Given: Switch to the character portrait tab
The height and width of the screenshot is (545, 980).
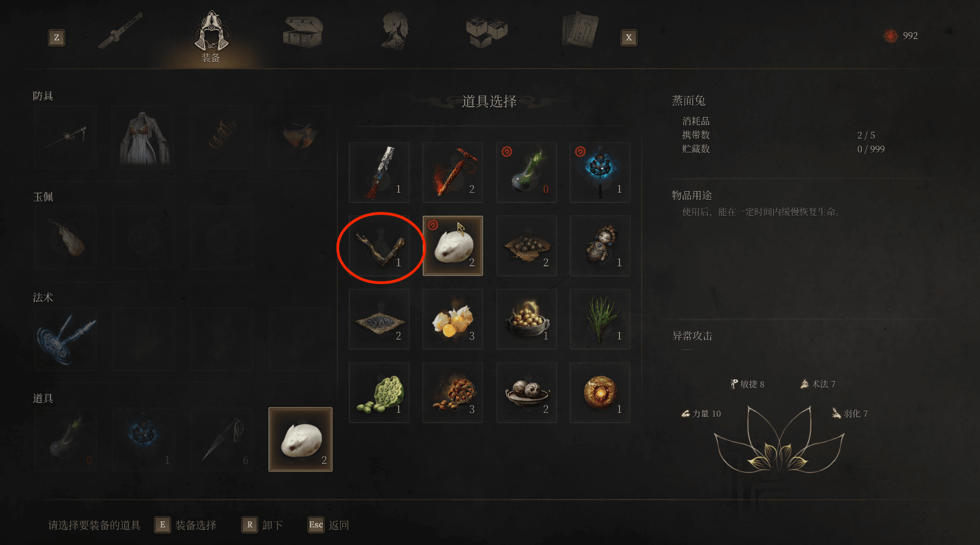Looking at the screenshot, I should (395, 31).
